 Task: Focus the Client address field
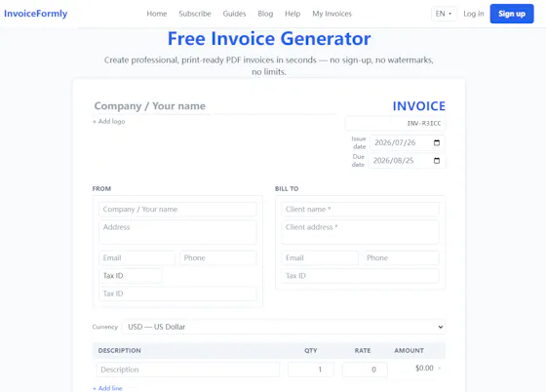(360, 232)
